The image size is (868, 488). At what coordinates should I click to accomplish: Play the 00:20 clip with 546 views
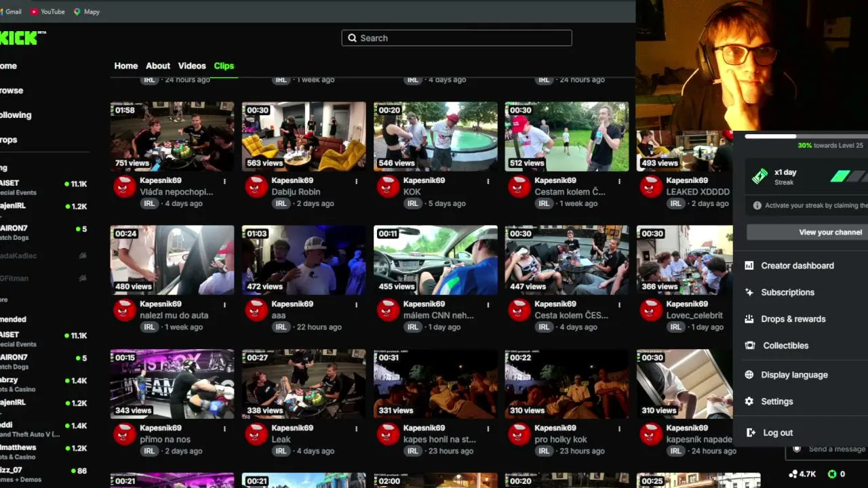(x=435, y=136)
